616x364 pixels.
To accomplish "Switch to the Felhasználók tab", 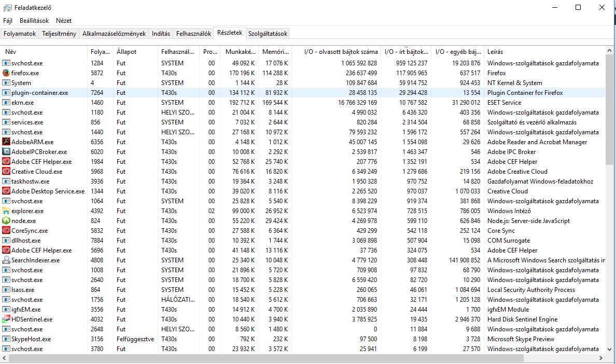I will click(194, 34).
